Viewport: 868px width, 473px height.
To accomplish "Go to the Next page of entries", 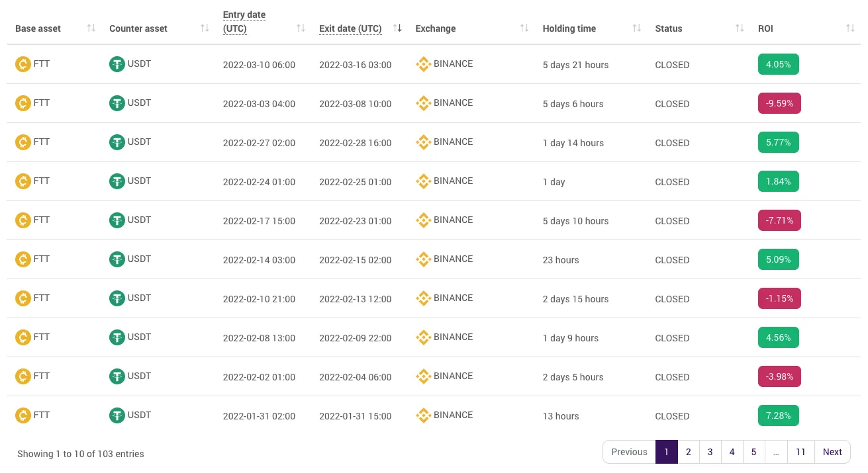I will tap(832, 452).
